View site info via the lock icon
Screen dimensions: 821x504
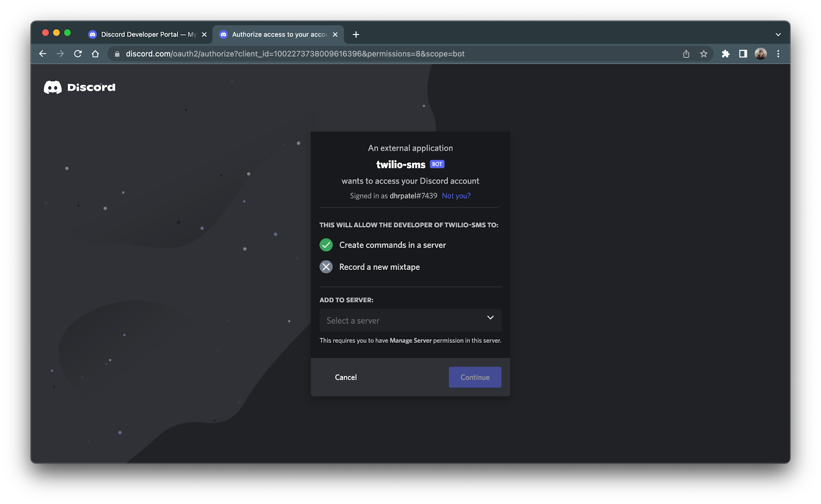coord(117,54)
